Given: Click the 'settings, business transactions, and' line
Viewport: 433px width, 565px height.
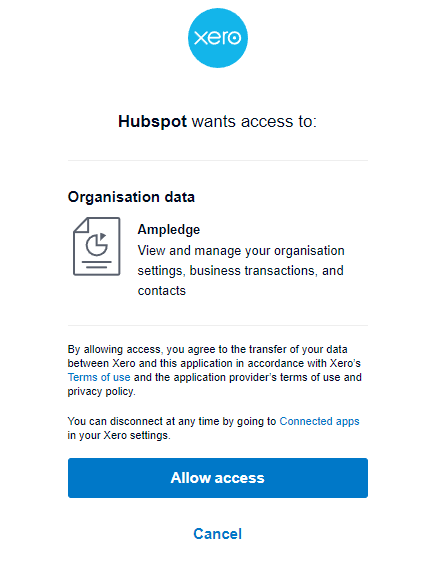Looking at the screenshot, I should tap(241, 271).
